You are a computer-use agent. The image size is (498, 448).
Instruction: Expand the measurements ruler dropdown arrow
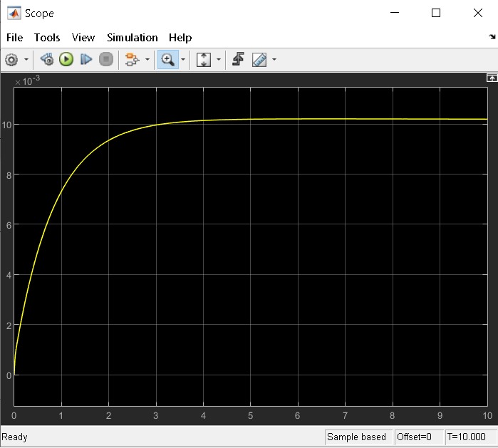[274, 60]
